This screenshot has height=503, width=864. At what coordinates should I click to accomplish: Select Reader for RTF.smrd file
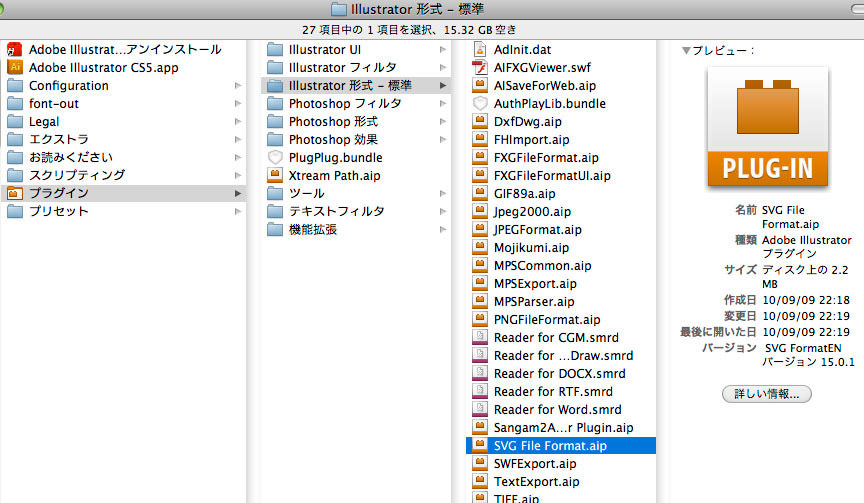click(x=561, y=392)
